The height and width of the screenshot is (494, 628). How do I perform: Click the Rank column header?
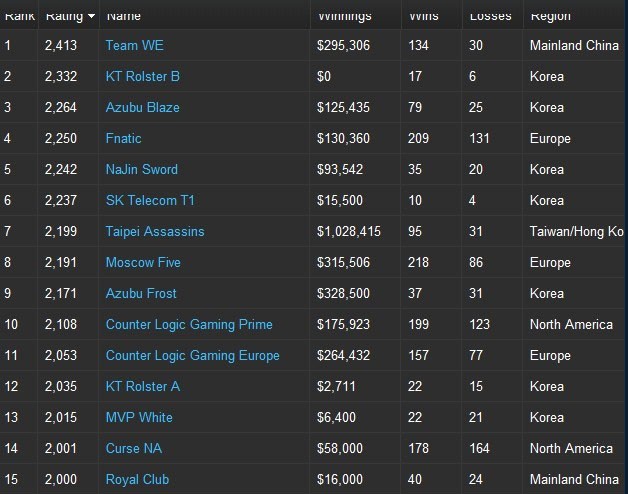click(20, 16)
